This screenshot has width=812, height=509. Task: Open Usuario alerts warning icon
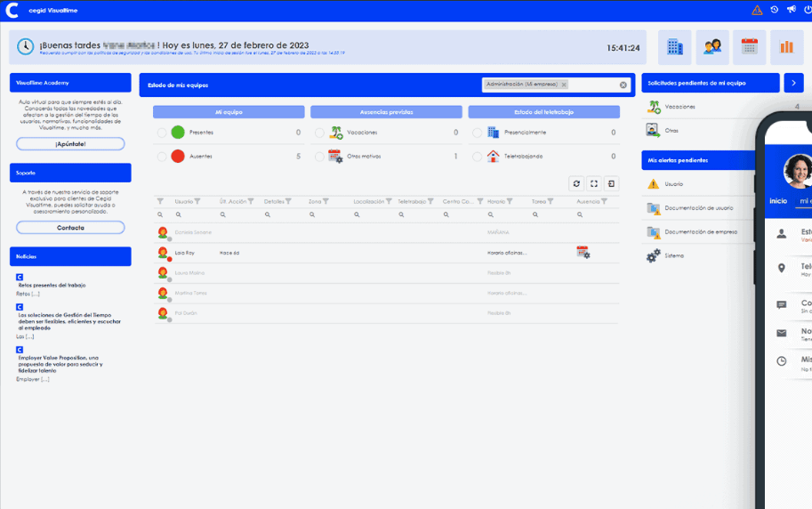pyautogui.click(x=653, y=184)
